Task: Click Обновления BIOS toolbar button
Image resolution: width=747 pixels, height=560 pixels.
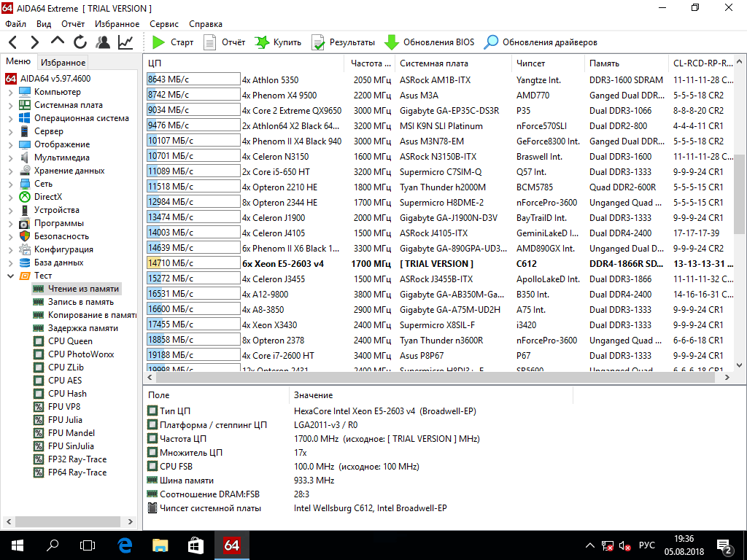Action: [x=429, y=42]
